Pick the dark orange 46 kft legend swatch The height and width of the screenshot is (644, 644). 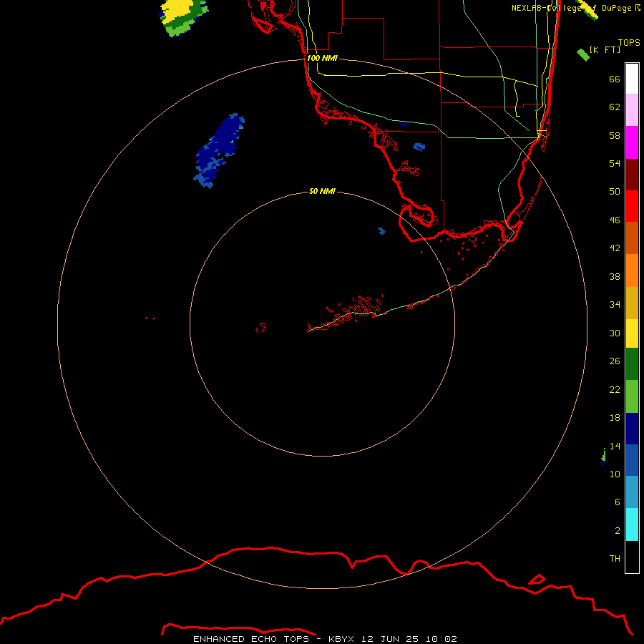(x=632, y=238)
